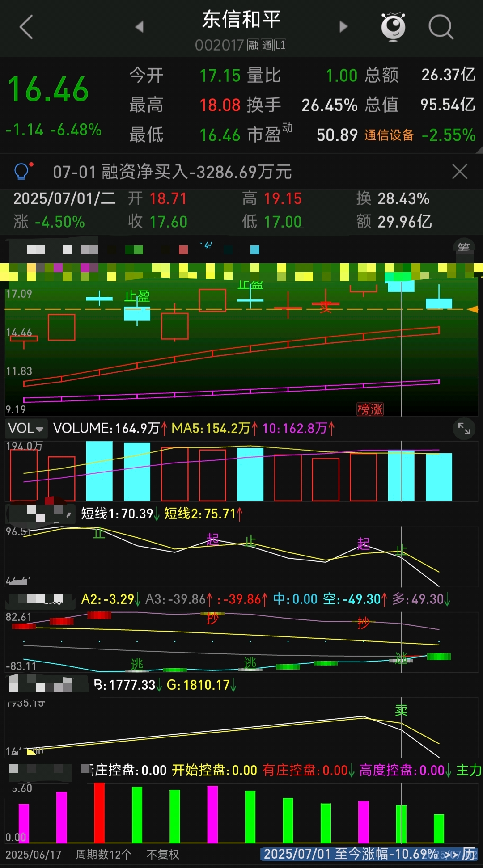Go to next stock with right triangle
This screenshot has height=868, width=483.
point(343,27)
